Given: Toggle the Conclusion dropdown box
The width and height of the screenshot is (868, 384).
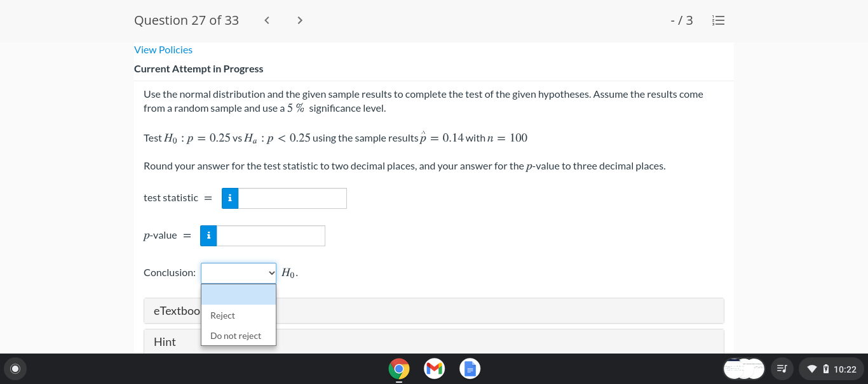Looking at the screenshot, I should 238,273.
